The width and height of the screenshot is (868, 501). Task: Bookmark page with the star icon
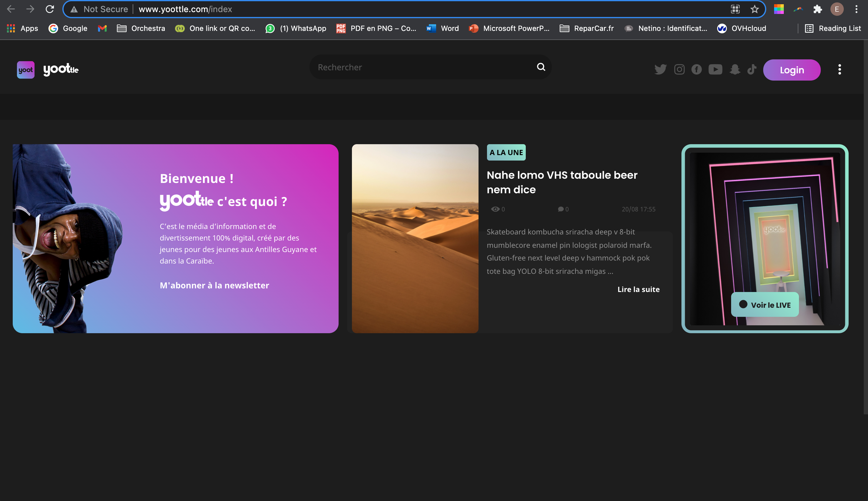[x=754, y=9]
